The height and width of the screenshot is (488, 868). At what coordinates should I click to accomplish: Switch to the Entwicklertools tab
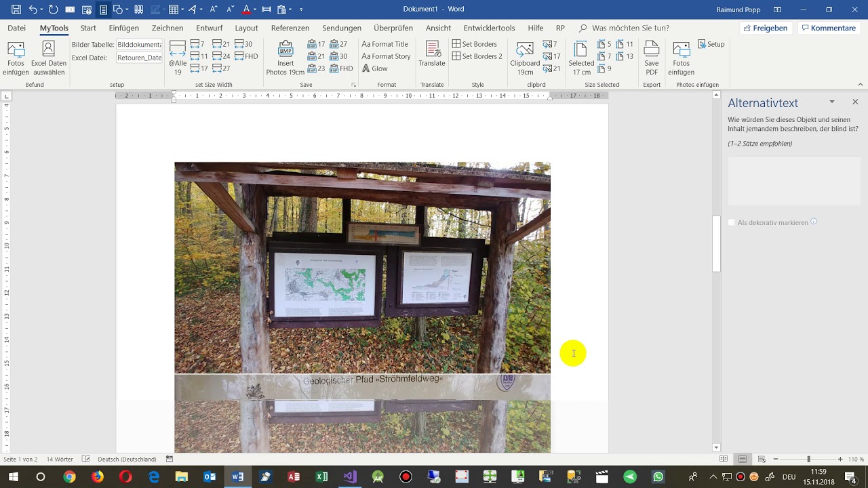pyautogui.click(x=489, y=28)
